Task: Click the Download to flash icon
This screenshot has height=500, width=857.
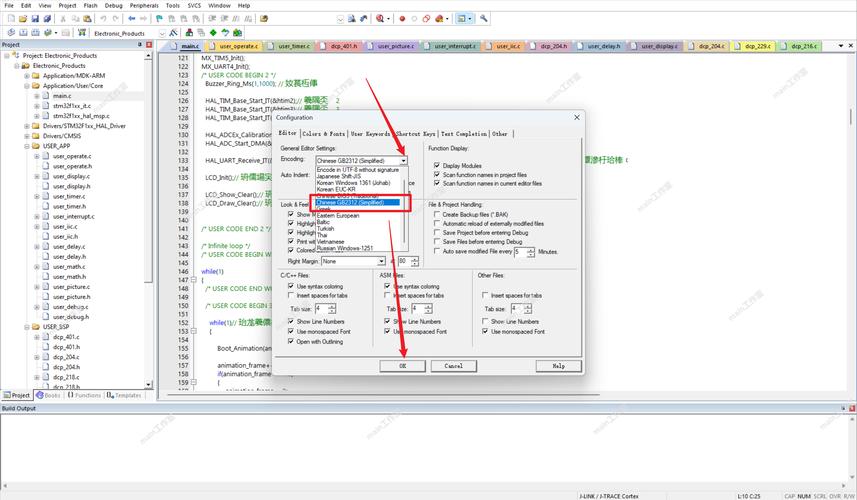Action: pyautogui.click(x=81, y=33)
